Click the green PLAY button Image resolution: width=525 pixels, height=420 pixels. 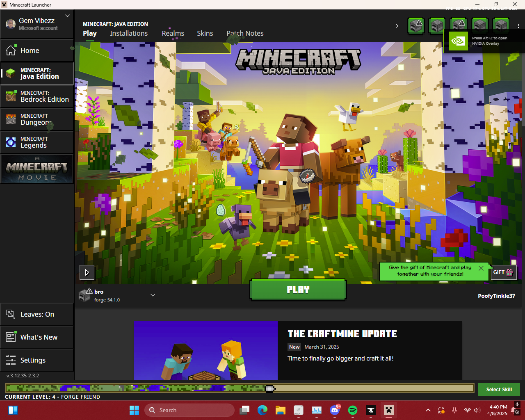click(298, 290)
